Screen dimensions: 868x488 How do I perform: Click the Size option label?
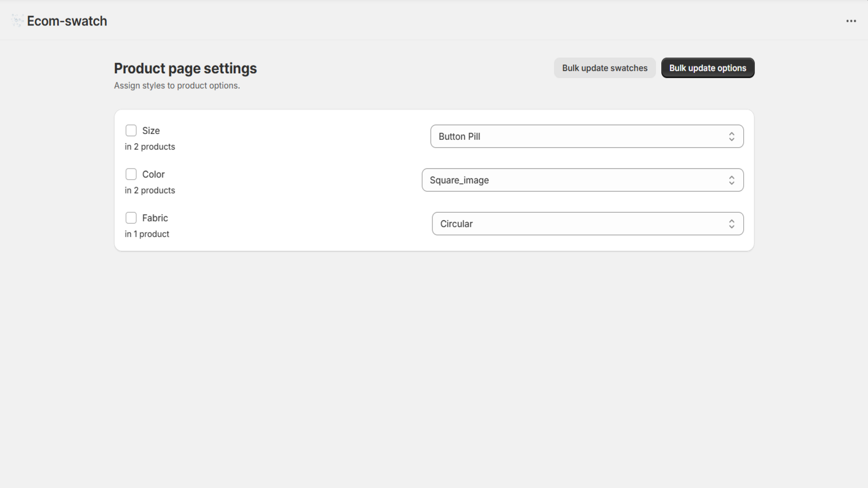point(151,131)
